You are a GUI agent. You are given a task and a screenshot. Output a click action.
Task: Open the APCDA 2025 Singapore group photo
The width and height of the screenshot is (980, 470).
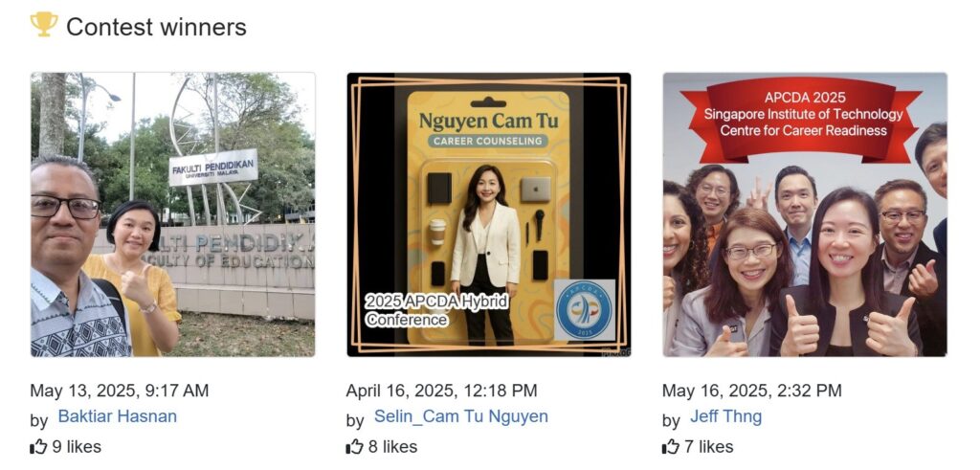[805, 214]
